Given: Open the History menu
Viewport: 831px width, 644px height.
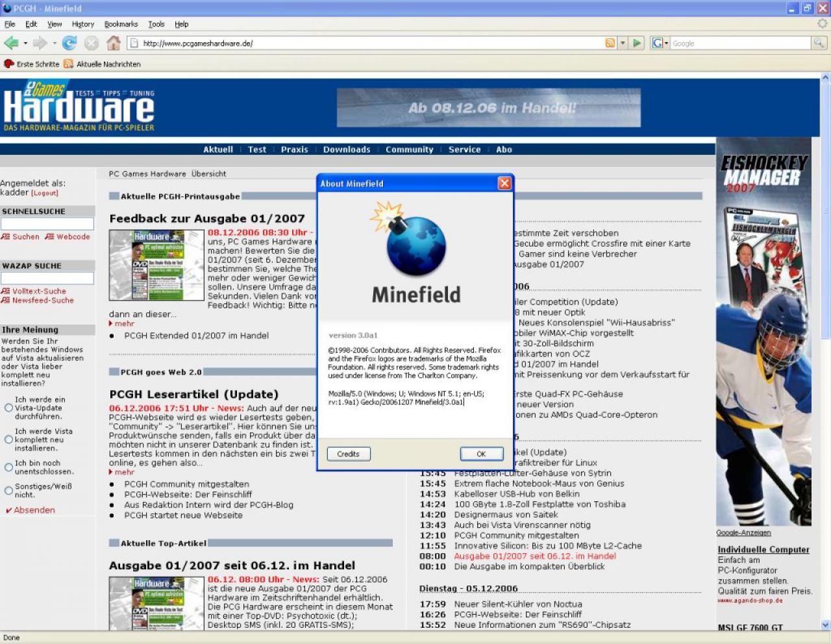Looking at the screenshot, I should click(x=83, y=24).
